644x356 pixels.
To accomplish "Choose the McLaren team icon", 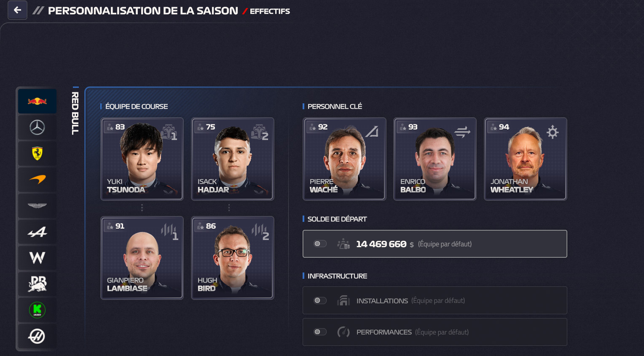I will 37,180.
